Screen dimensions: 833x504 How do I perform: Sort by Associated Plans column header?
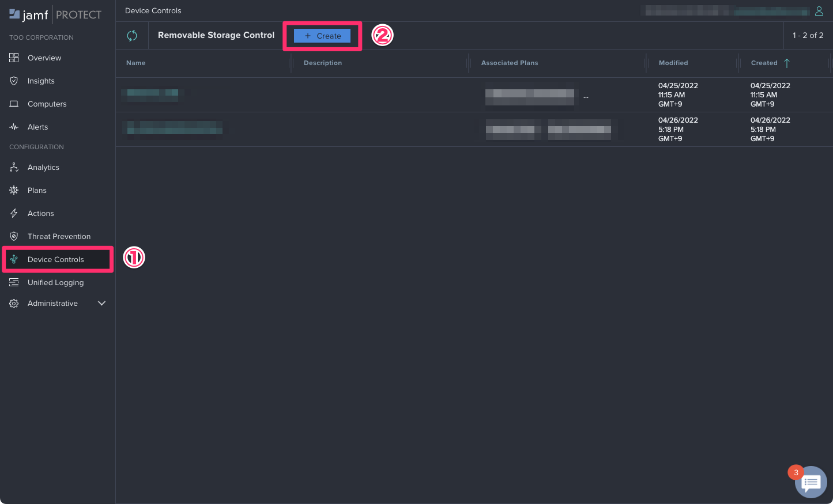510,63
